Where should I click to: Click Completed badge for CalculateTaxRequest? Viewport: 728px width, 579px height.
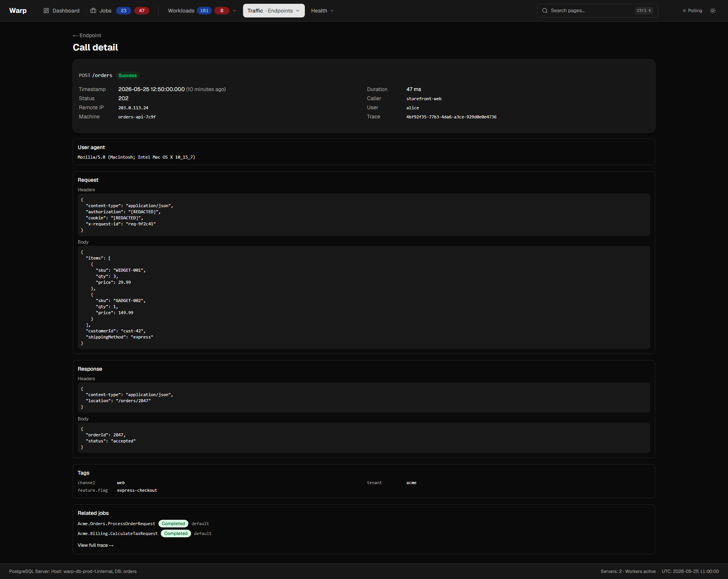[x=176, y=533]
